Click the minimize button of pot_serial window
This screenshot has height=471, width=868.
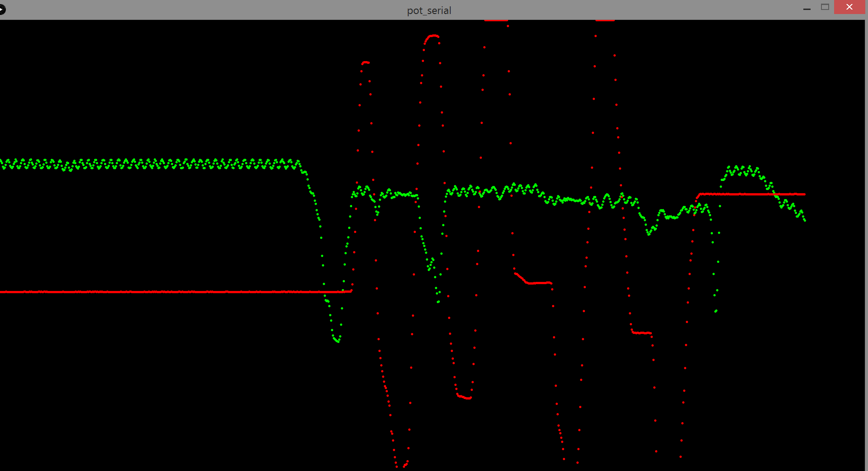point(807,8)
